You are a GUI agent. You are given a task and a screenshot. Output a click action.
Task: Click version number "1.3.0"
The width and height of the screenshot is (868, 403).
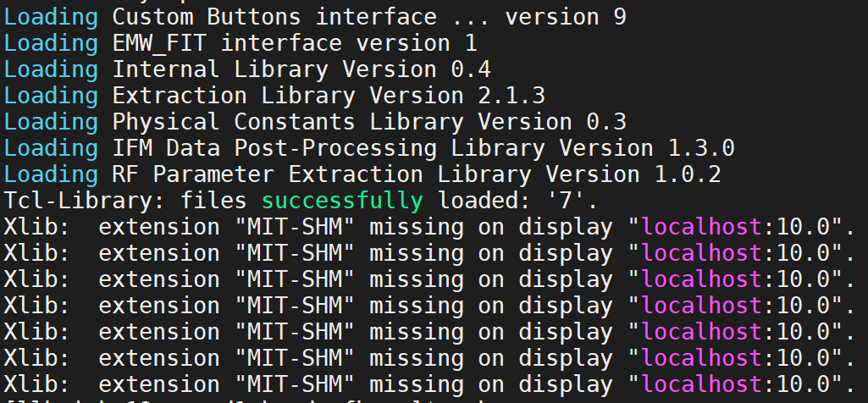click(701, 148)
